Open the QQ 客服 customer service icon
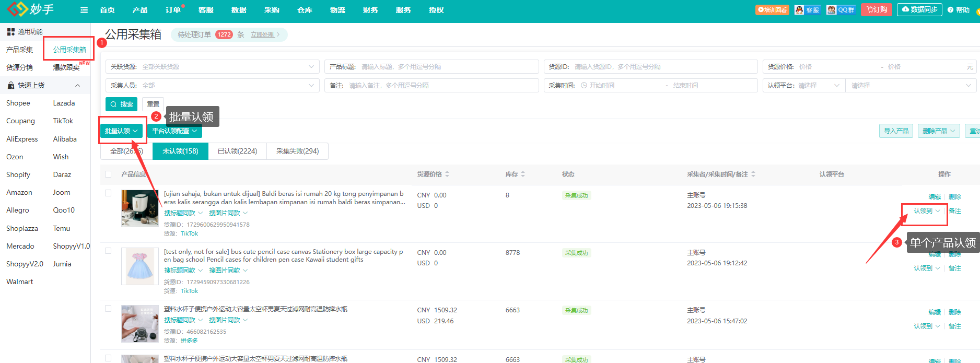 click(807, 10)
